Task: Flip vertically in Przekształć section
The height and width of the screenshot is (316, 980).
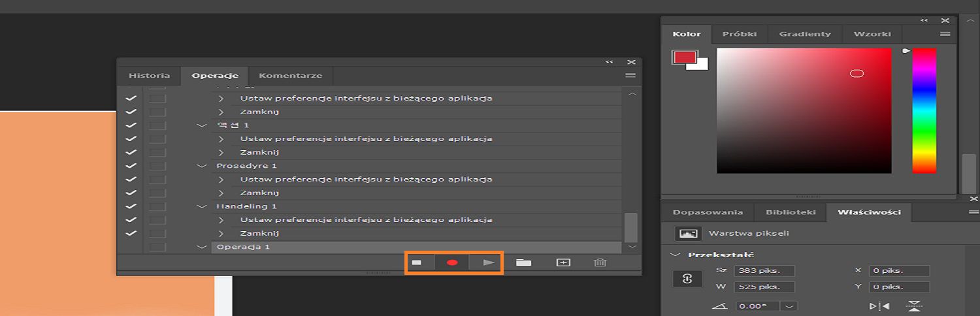Action: (x=914, y=306)
